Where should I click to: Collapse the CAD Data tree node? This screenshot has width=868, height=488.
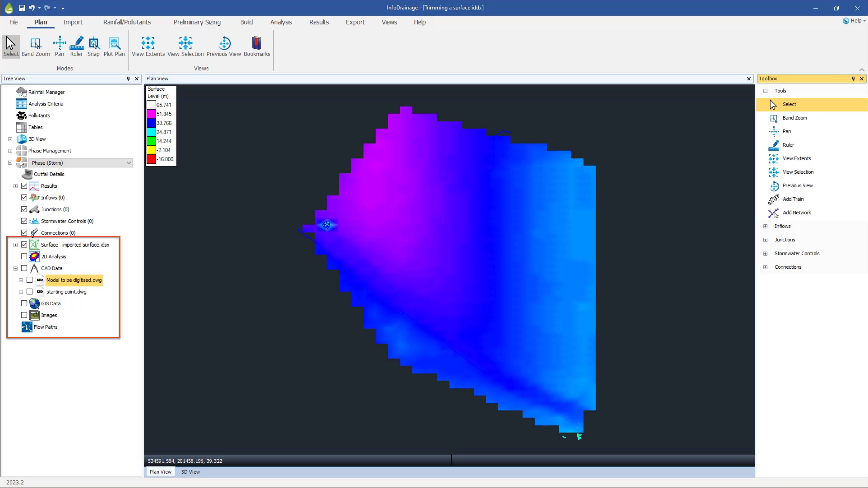pos(16,268)
